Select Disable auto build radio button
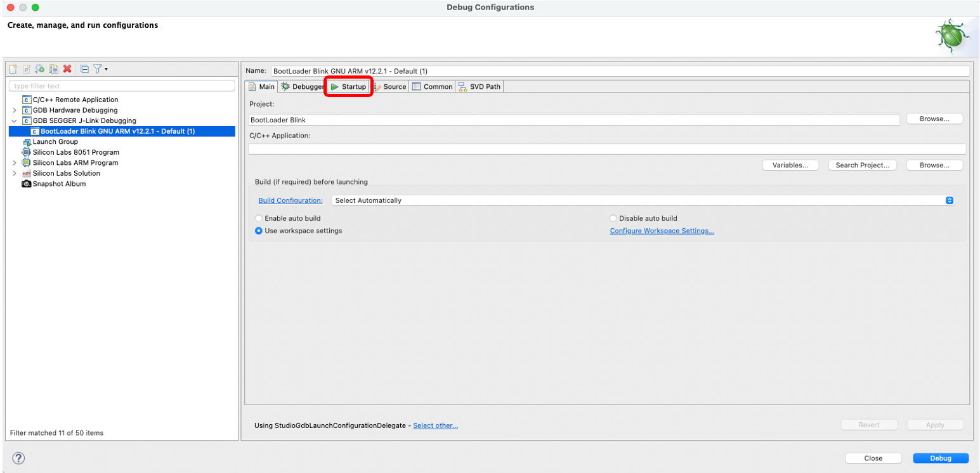980x473 pixels. [613, 218]
